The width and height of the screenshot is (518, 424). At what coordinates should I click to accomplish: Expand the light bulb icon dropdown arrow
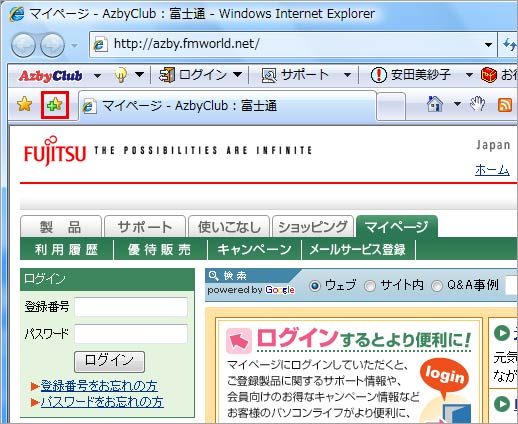point(139,74)
